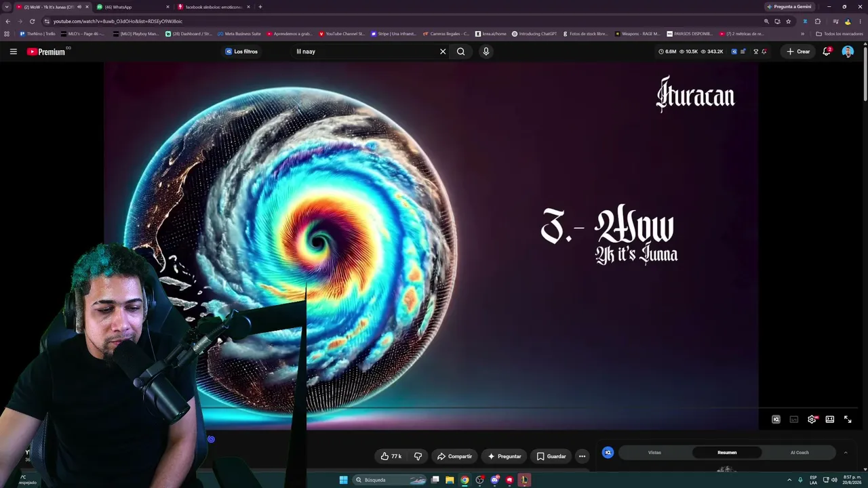The width and height of the screenshot is (868, 488).
Task: Save video with the Guardar button
Action: [551, 457]
